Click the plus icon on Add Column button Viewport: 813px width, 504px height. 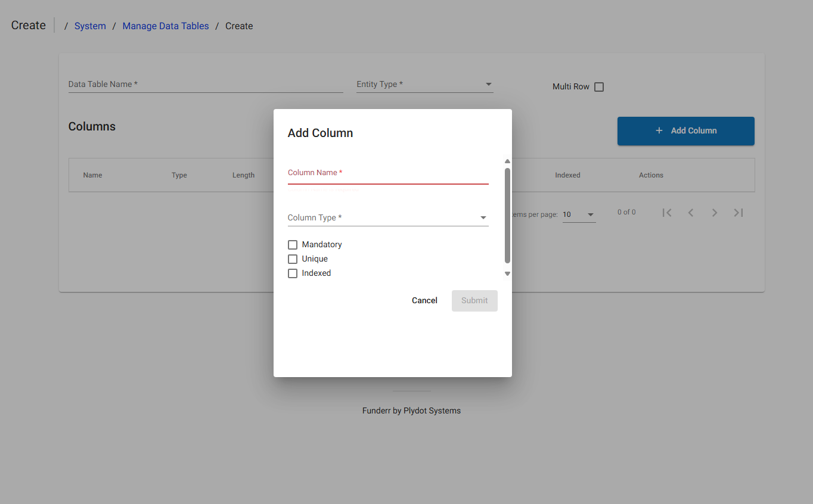pyautogui.click(x=658, y=130)
